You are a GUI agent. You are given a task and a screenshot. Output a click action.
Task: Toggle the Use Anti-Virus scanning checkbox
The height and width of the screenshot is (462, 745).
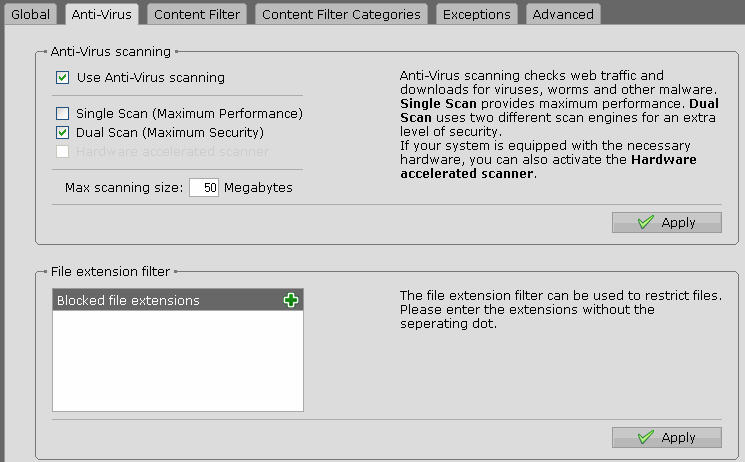coord(63,78)
